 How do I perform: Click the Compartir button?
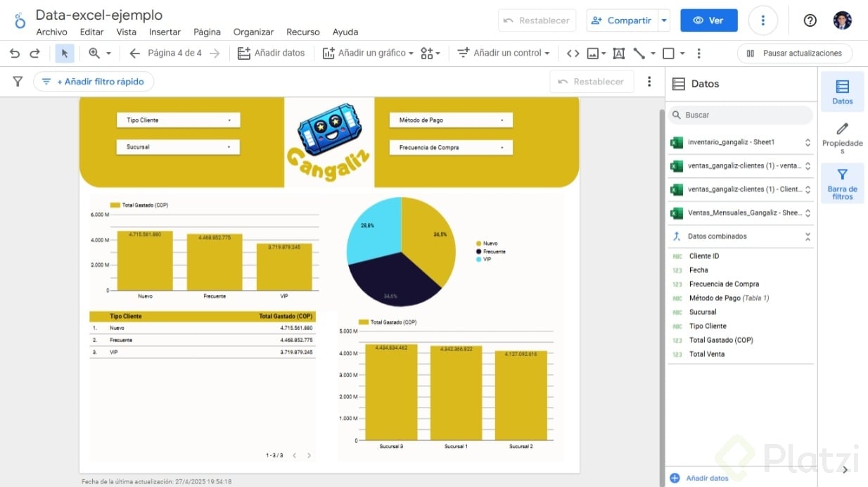click(x=622, y=20)
